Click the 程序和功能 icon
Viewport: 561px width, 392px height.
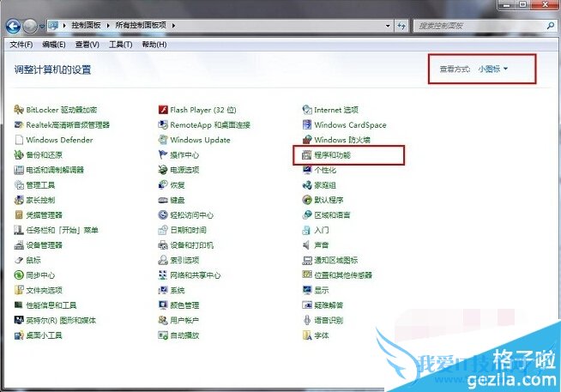307,155
